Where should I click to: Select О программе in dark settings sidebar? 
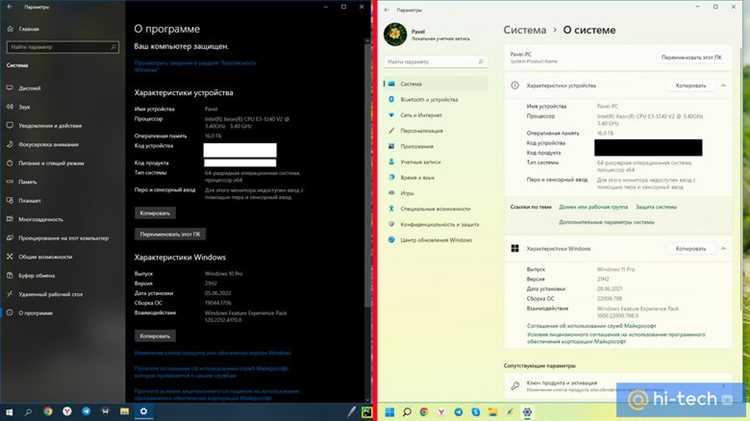coord(35,313)
